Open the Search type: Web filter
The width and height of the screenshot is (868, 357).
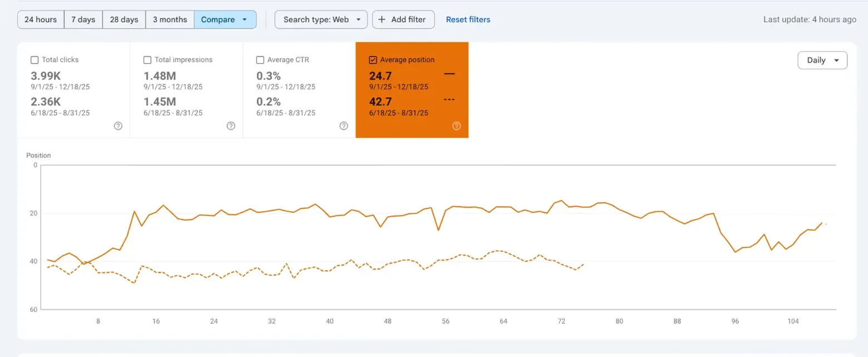pos(321,19)
